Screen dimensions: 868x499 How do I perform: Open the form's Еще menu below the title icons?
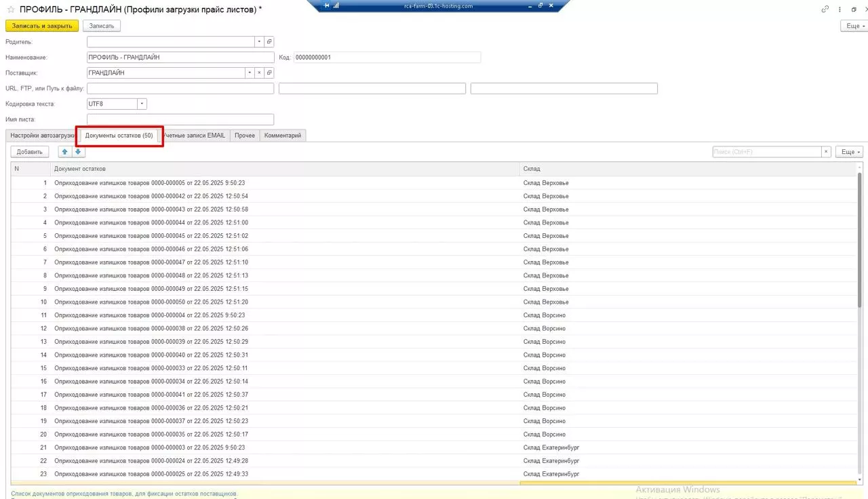[854, 26]
